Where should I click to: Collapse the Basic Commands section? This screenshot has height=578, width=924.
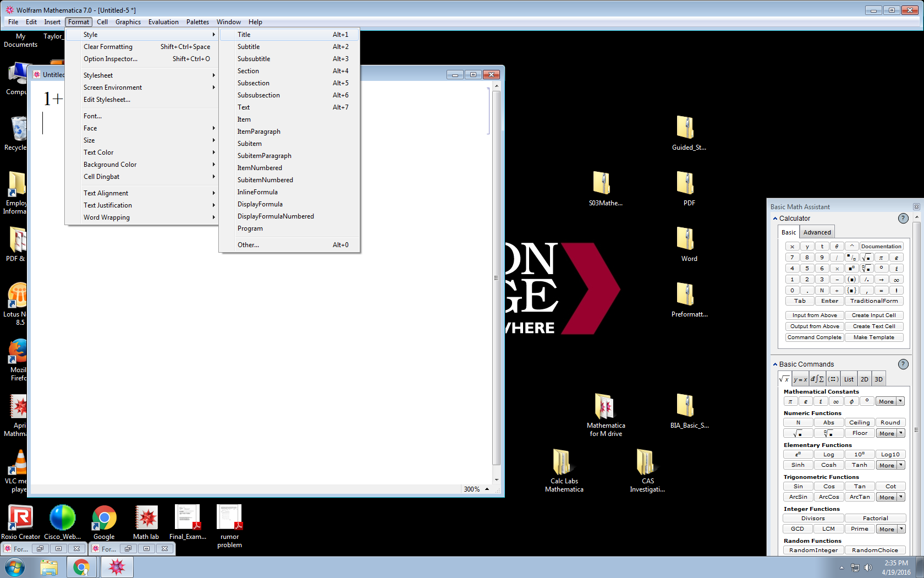776,364
